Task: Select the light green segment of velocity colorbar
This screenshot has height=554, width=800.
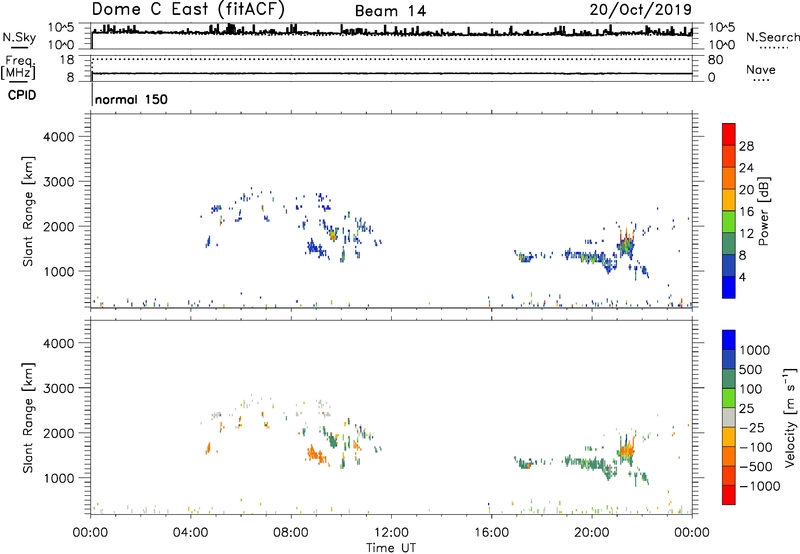Action: pyautogui.click(x=729, y=398)
